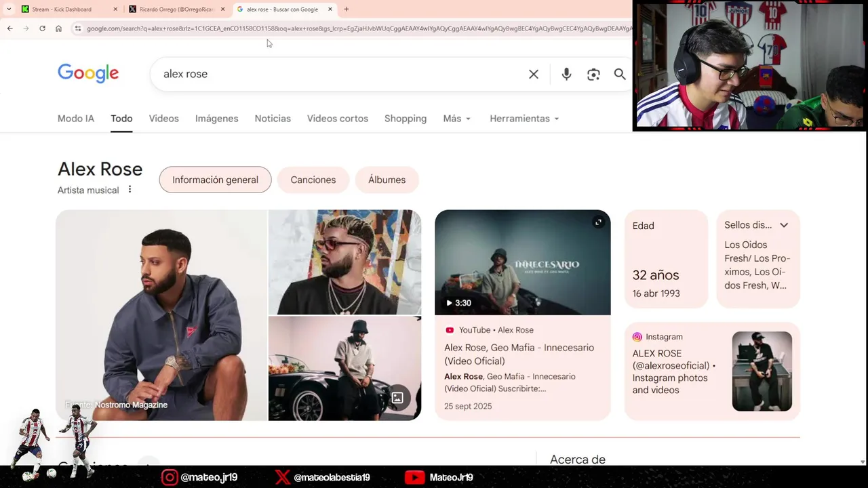Start voice search with the microphone icon
This screenshot has height=488, width=868.
point(566,75)
